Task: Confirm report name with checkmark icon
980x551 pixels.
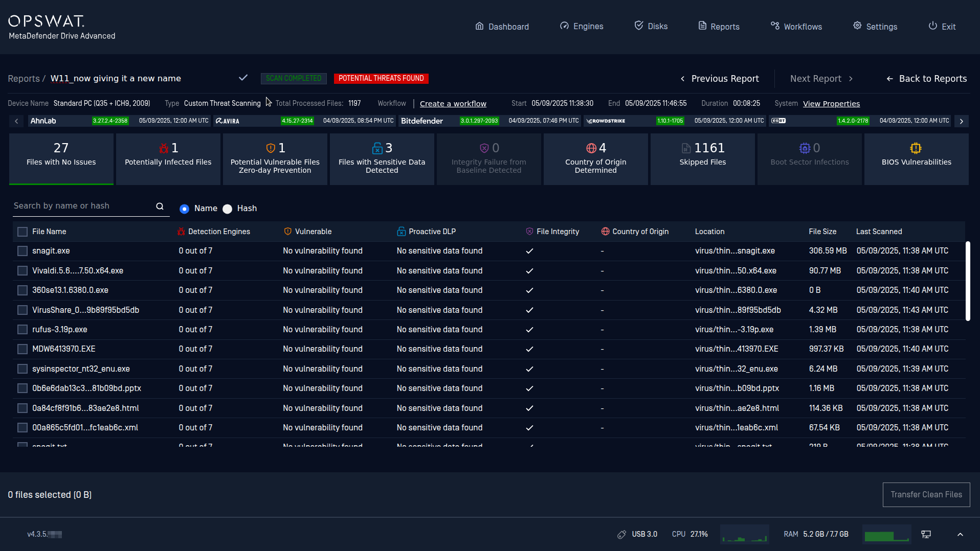Action: [243, 78]
